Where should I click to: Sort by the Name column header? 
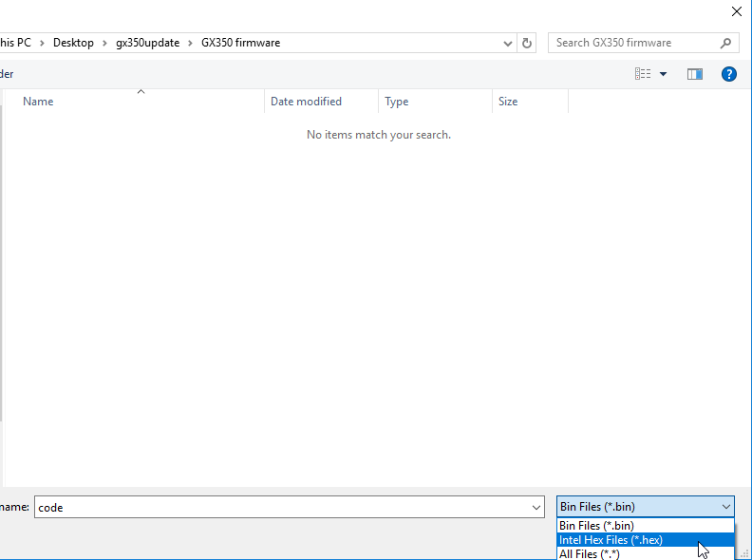38,102
